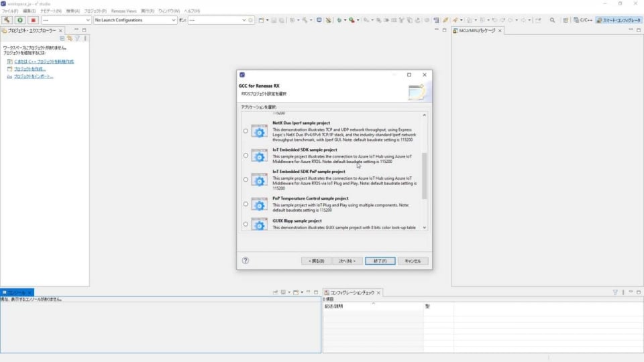Select IoT Embedded SDK sample project radio
The image size is (644, 362).
(246, 156)
